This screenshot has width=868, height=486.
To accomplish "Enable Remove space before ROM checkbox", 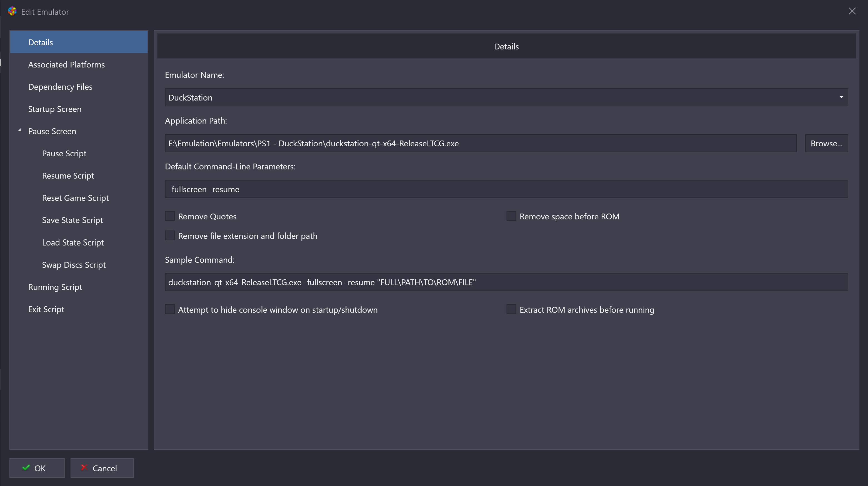I will tap(511, 216).
